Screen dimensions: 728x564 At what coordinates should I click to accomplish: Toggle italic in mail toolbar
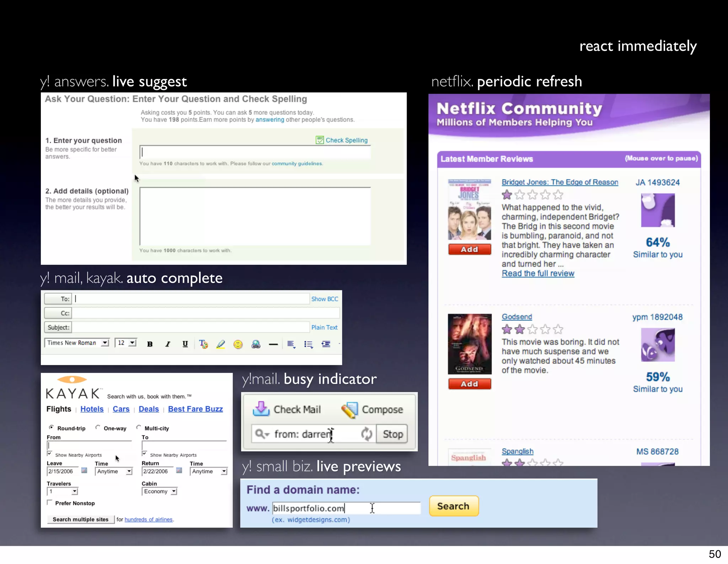click(167, 344)
